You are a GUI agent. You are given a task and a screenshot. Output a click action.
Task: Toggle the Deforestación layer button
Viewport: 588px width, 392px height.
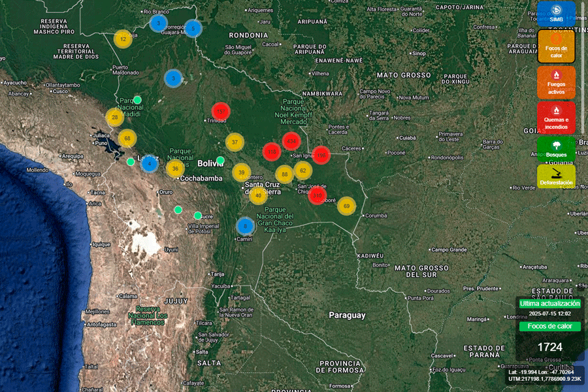point(556,176)
